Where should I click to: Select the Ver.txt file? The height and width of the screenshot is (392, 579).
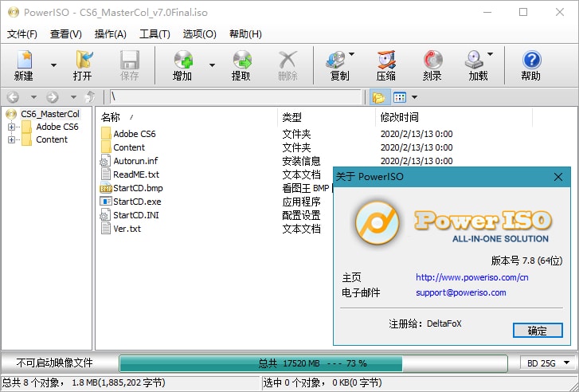click(x=127, y=229)
